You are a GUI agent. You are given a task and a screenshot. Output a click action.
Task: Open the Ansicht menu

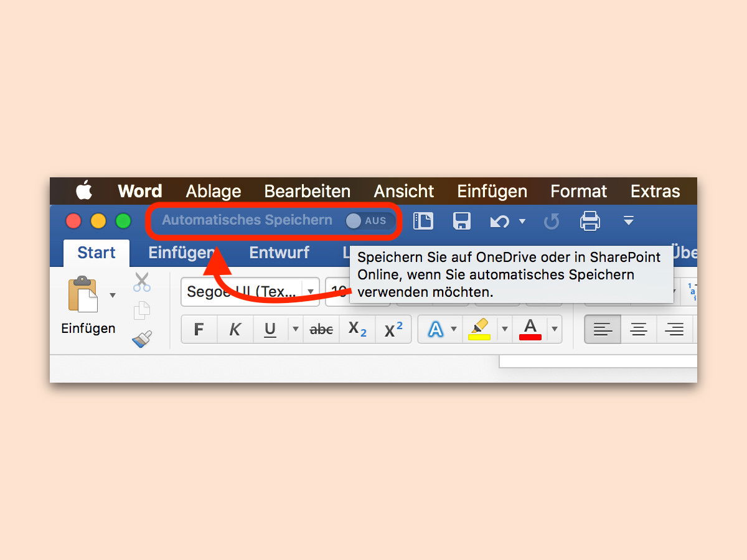(404, 191)
